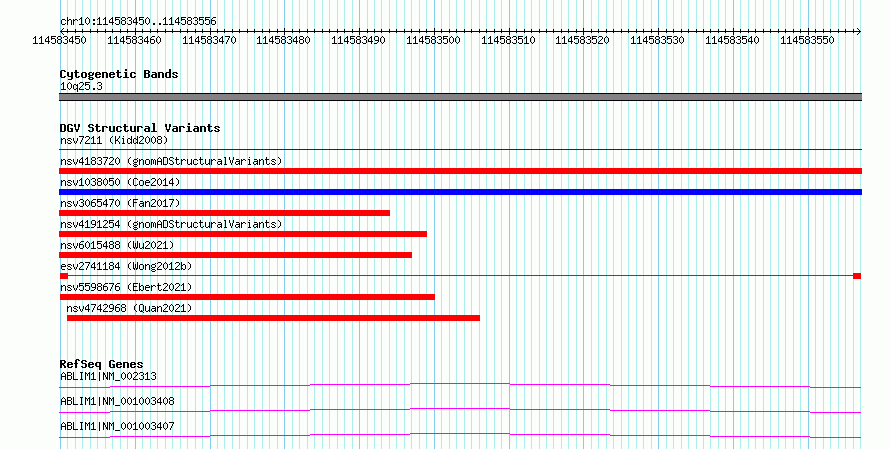Open variant esv2741184 (Wong2012b) label
This screenshot has height=449, width=890.
point(126,266)
